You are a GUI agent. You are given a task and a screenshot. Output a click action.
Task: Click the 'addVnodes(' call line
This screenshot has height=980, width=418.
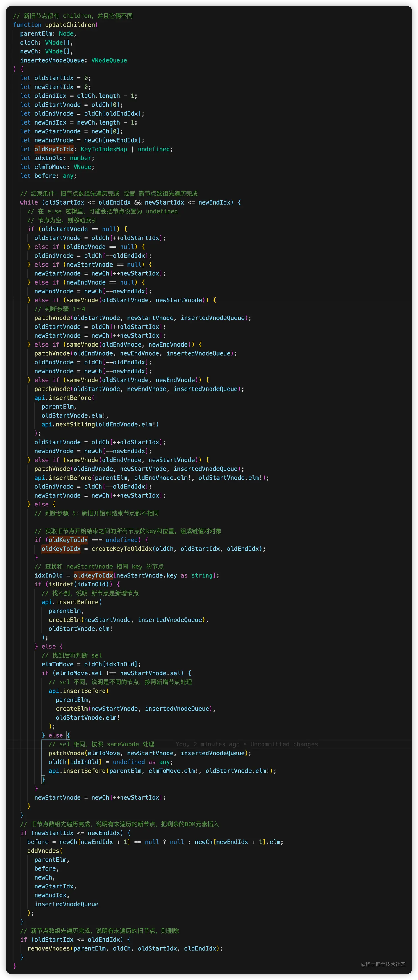pyautogui.click(x=45, y=851)
